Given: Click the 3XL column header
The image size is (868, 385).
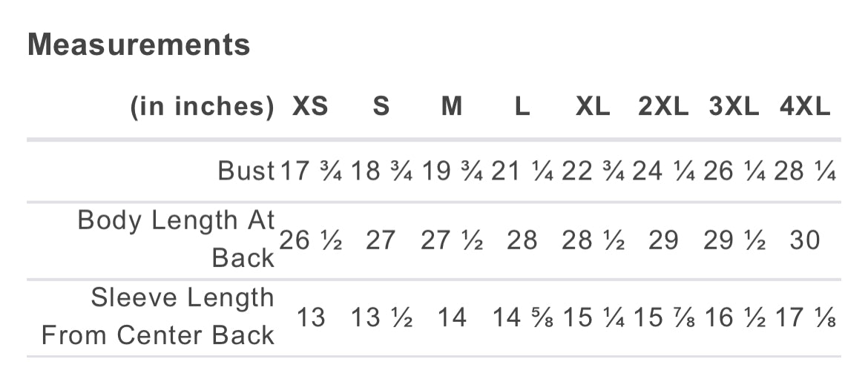Looking at the screenshot, I should coord(734,108).
